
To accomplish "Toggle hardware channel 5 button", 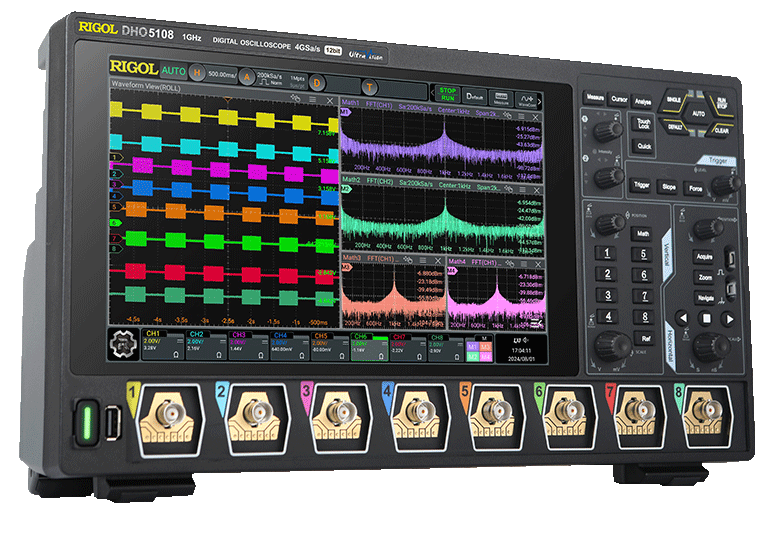I will (x=643, y=254).
